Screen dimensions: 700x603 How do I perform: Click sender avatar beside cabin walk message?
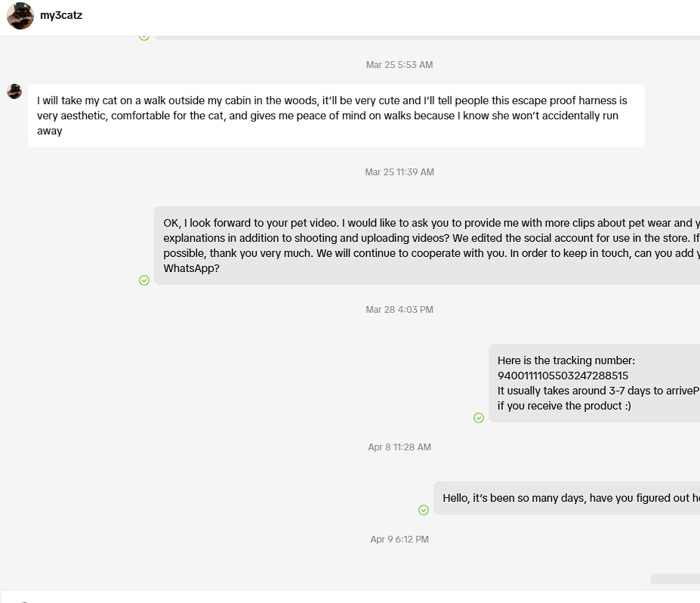14,91
